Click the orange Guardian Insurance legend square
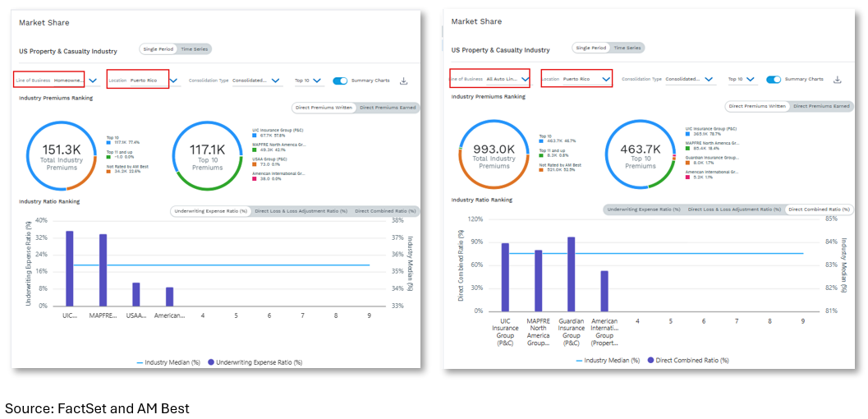 tap(687, 163)
